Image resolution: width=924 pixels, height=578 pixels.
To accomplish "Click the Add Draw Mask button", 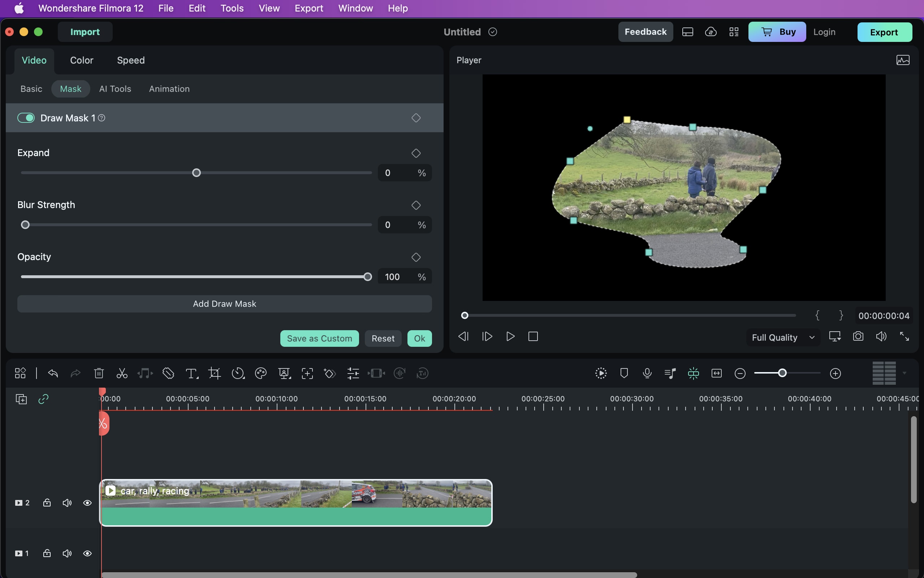I will 224,304.
